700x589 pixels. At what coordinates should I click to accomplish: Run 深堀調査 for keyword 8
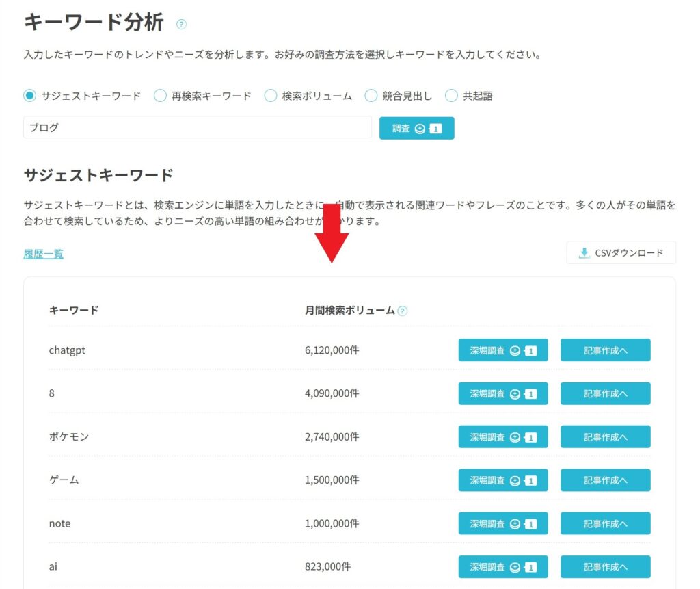pyautogui.click(x=502, y=393)
